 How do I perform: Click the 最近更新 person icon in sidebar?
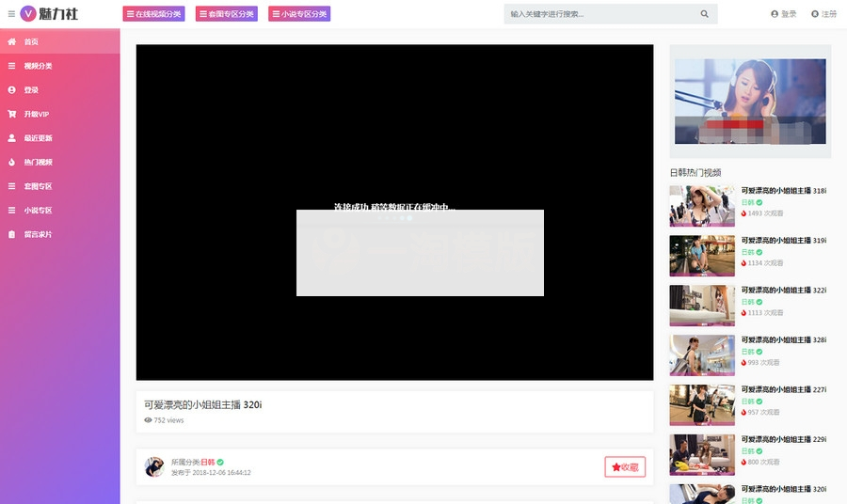click(12, 138)
